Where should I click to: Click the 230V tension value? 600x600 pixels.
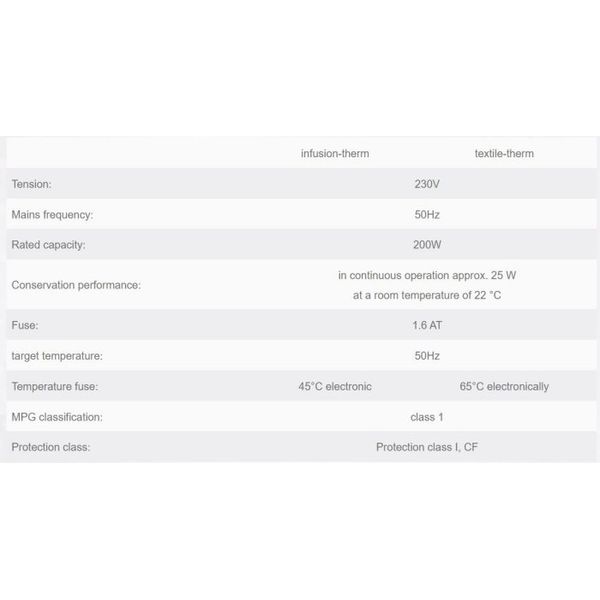[x=427, y=184]
